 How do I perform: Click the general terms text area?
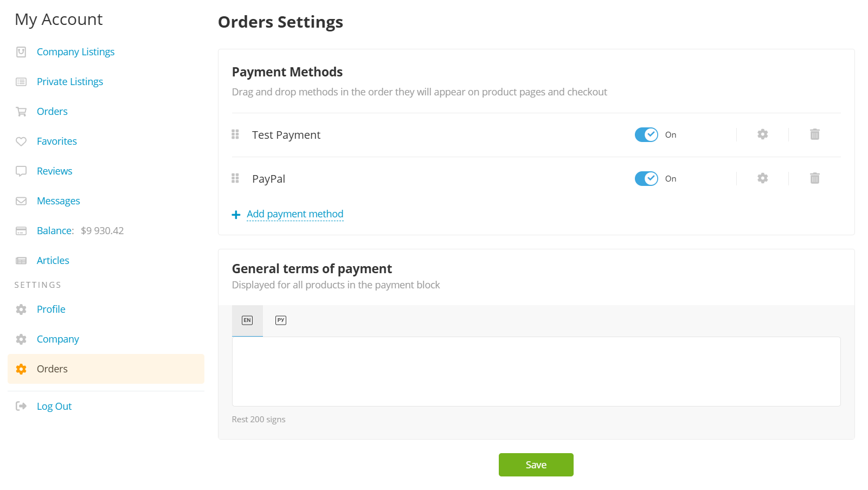click(x=536, y=371)
